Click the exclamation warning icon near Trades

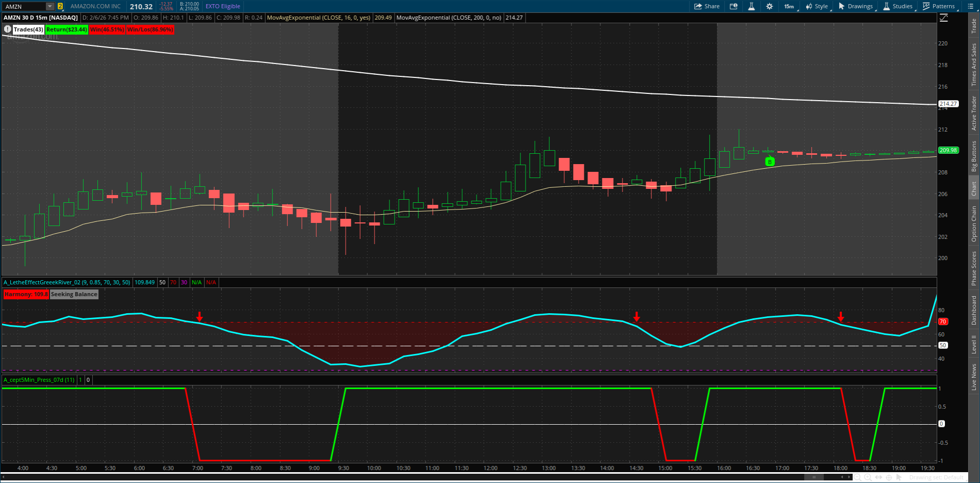(x=8, y=29)
